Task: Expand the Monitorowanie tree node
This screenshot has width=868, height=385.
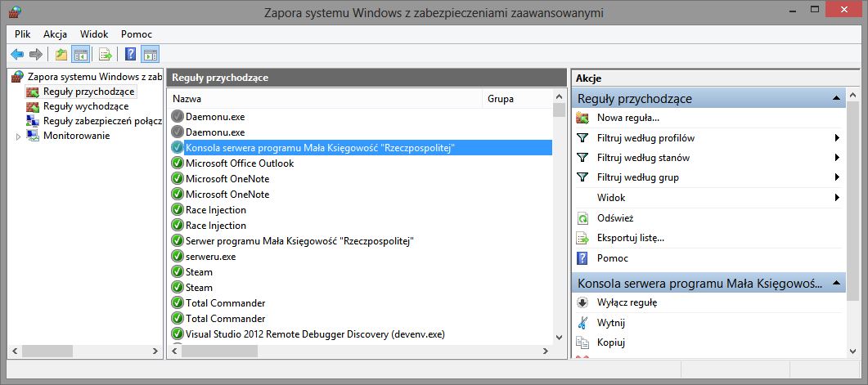Action: (x=19, y=137)
